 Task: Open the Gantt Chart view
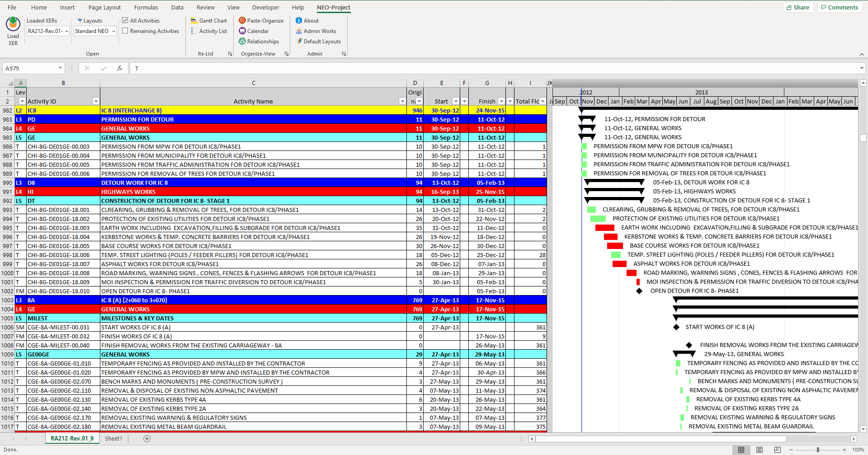[x=209, y=20]
